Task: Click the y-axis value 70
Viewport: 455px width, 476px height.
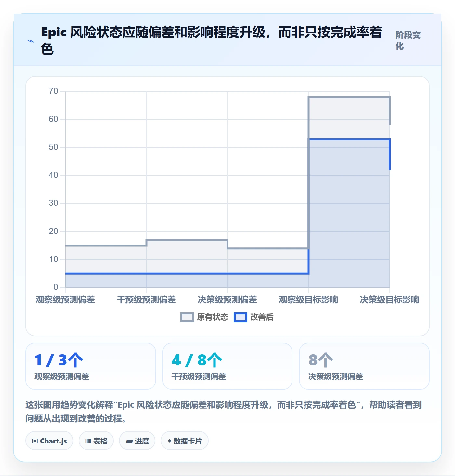Action: tap(53, 91)
